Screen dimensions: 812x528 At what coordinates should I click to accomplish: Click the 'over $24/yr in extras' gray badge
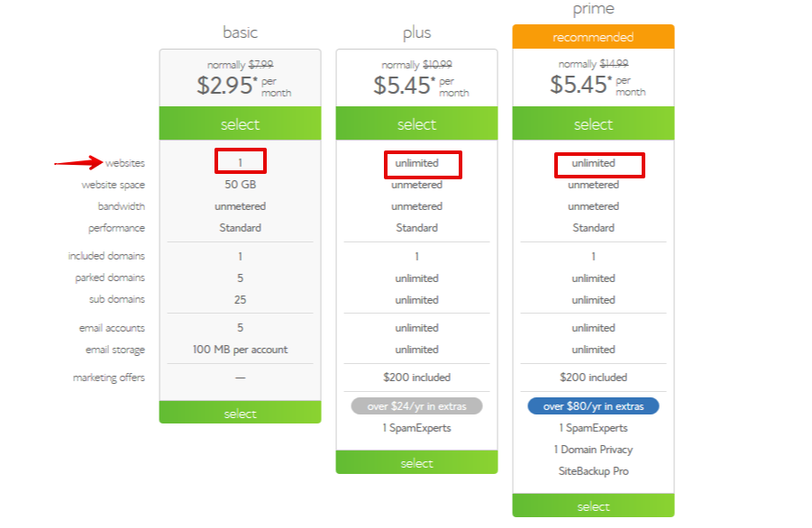coord(416,405)
